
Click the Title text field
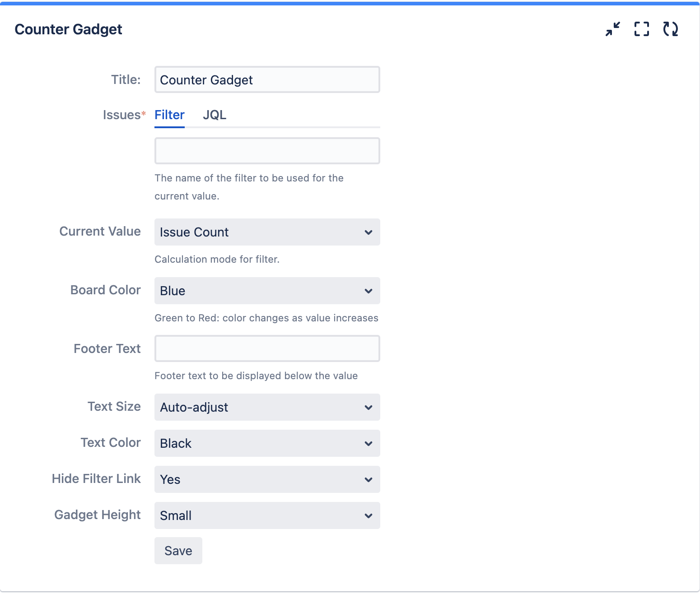[x=267, y=80]
